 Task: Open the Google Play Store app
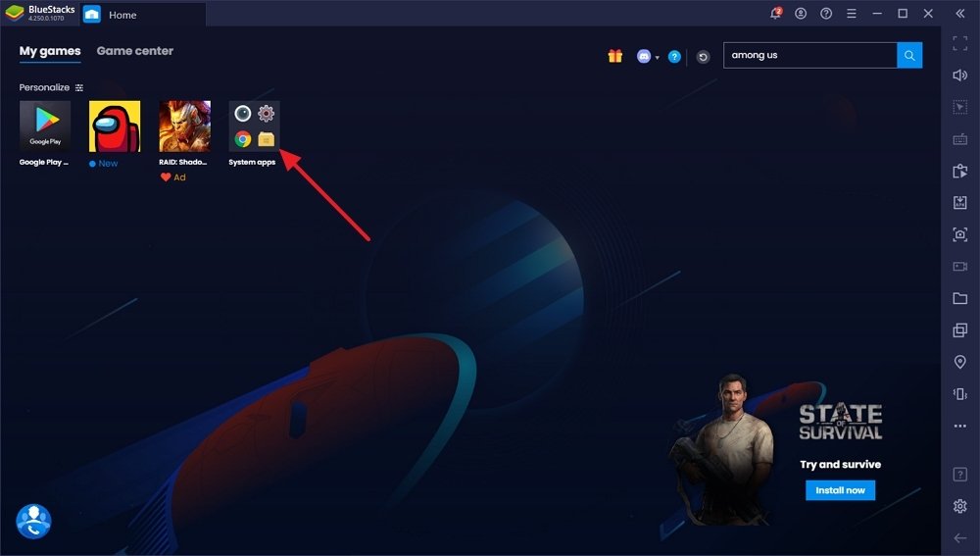click(x=44, y=126)
